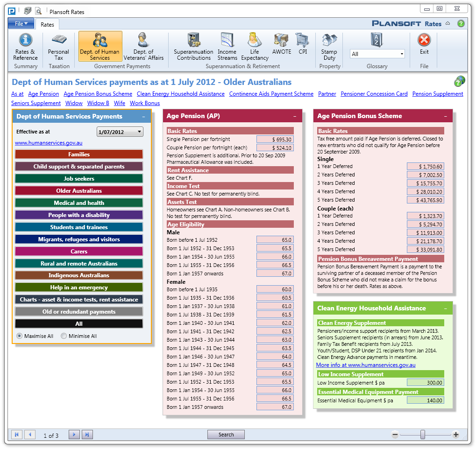Jump to Pensioner Concession Card link
Image resolution: width=476 pixels, height=449 pixels.
pyautogui.click(x=374, y=94)
